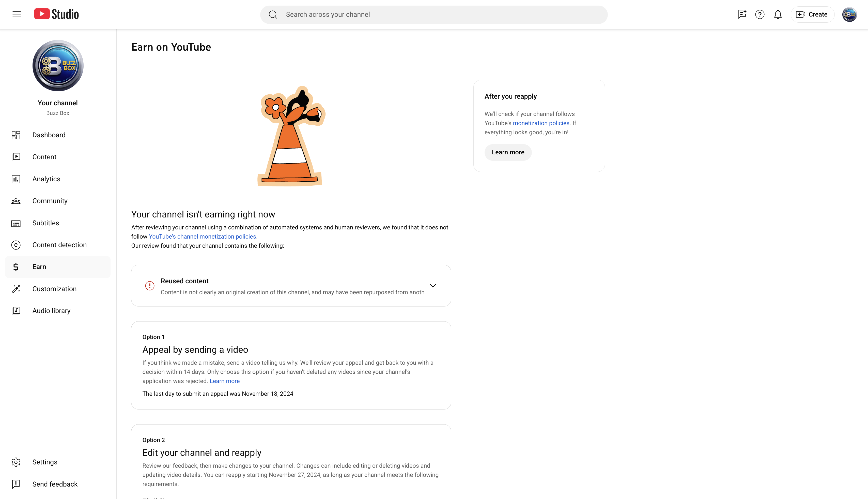Click the Option 1 label
Image resolution: width=868 pixels, height=499 pixels.
[153, 337]
